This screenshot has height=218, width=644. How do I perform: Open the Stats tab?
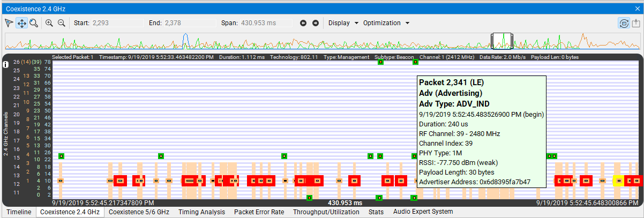(376, 212)
